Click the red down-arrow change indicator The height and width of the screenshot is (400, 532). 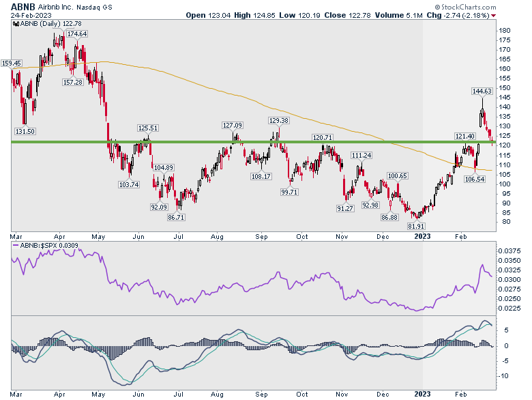(x=493, y=16)
